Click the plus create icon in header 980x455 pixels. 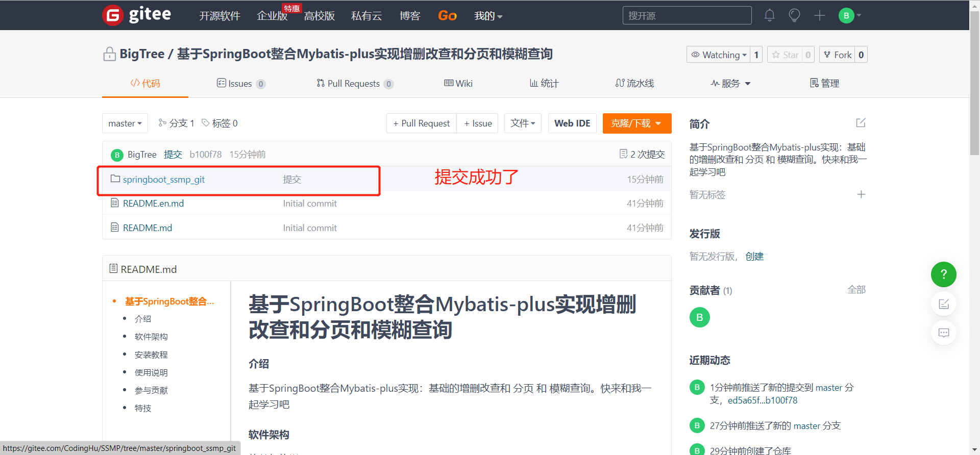pos(820,15)
